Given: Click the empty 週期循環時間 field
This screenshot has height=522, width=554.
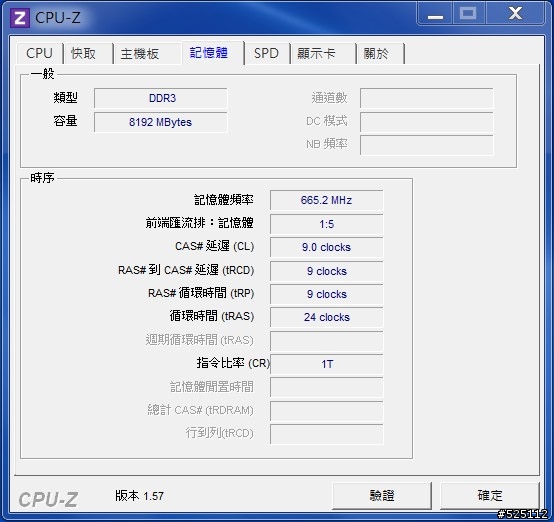Looking at the screenshot, I should point(326,341).
